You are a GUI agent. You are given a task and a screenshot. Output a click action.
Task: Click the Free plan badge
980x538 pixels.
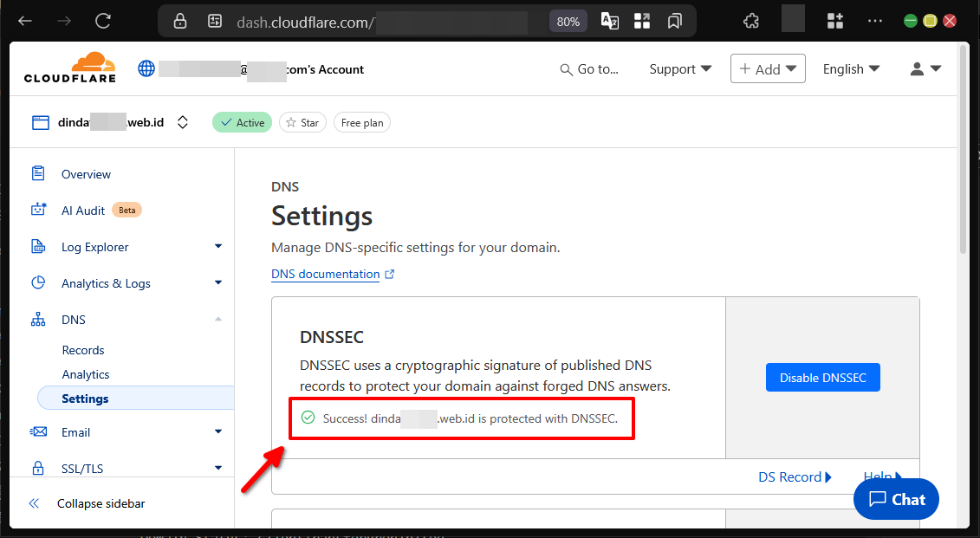(362, 122)
